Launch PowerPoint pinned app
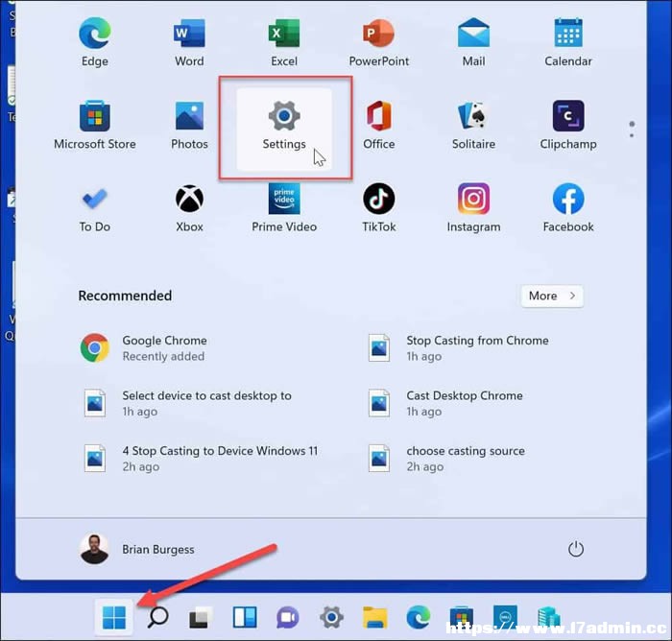Image resolution: width=672 pixels, height=641 pixels. click(x=379, y=42)
